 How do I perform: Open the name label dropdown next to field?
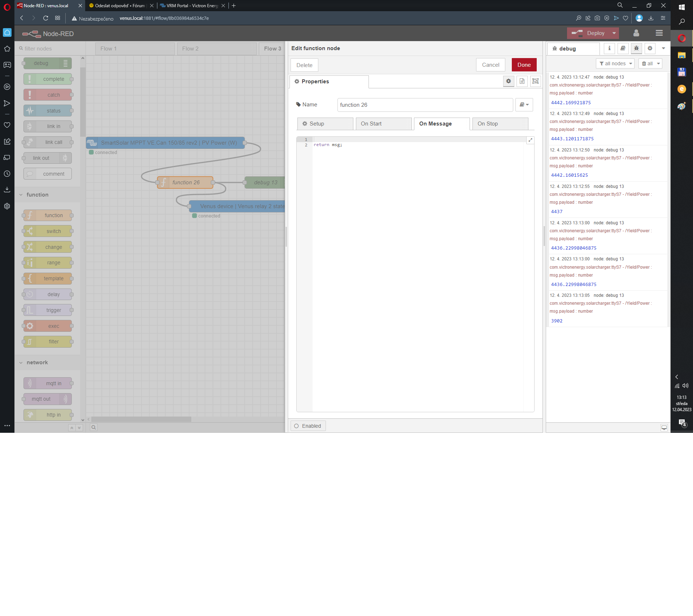[524, 105]
